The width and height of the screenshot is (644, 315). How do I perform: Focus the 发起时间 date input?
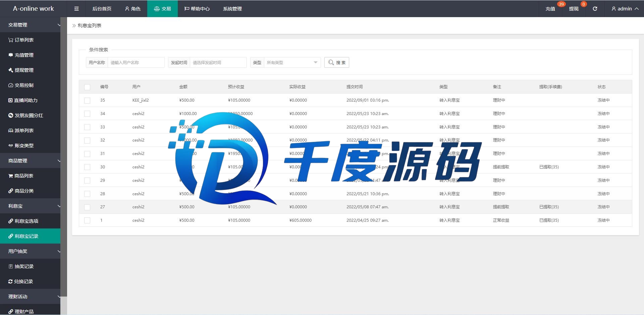coord(218,62)
